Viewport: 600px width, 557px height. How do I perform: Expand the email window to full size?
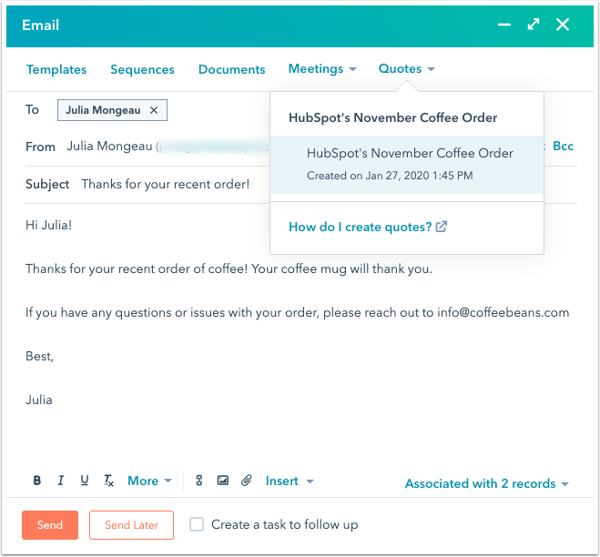(533, 25)
